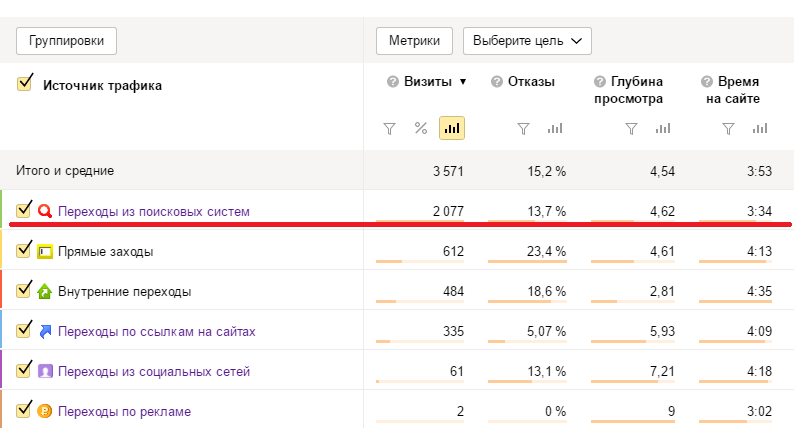Enable bar chart icon under Отказы column
The height and width of the screenshot is (428, 794).
(555, 128)
